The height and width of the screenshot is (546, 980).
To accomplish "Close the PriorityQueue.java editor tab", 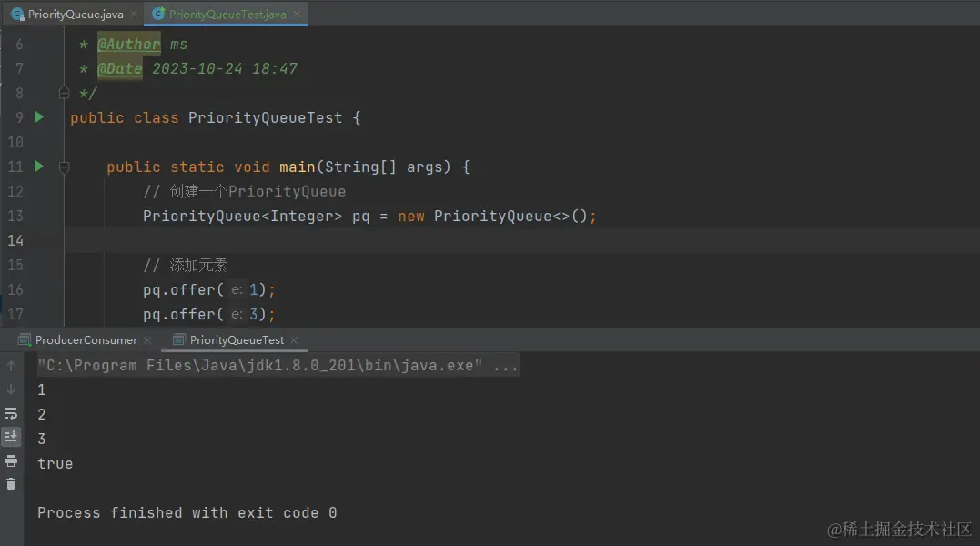I will [x=134, y=14].
